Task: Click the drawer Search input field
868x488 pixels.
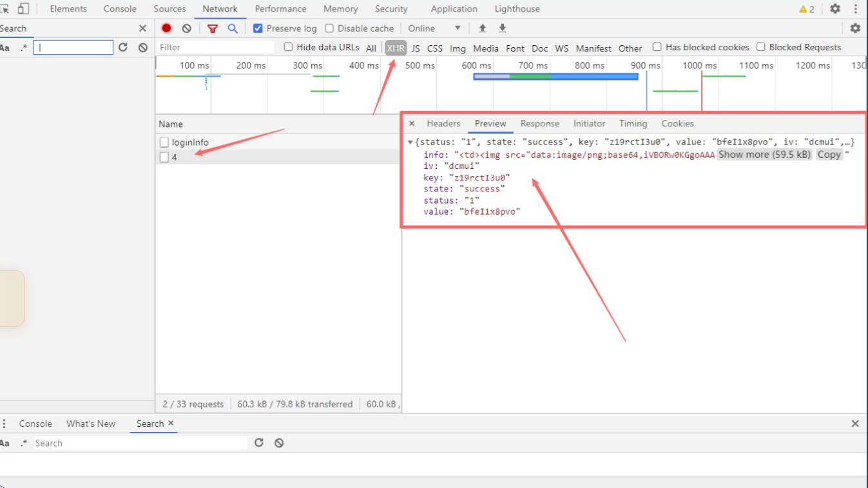Action: pyautogui.click(x=140, y=443)
